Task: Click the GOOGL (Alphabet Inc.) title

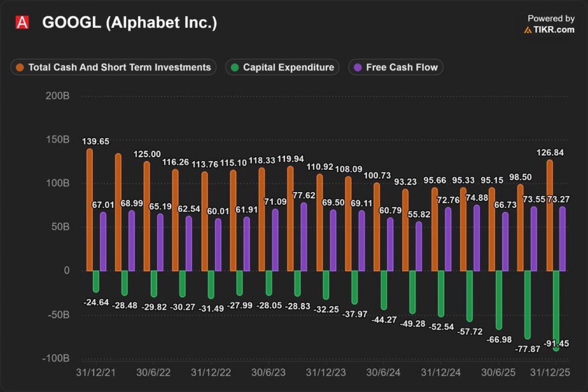Action: (129, 23)
